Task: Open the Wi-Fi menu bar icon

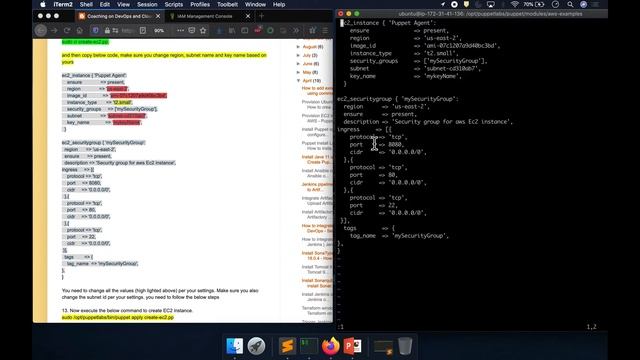Action: pyautogui.click(x=514, y=4)
